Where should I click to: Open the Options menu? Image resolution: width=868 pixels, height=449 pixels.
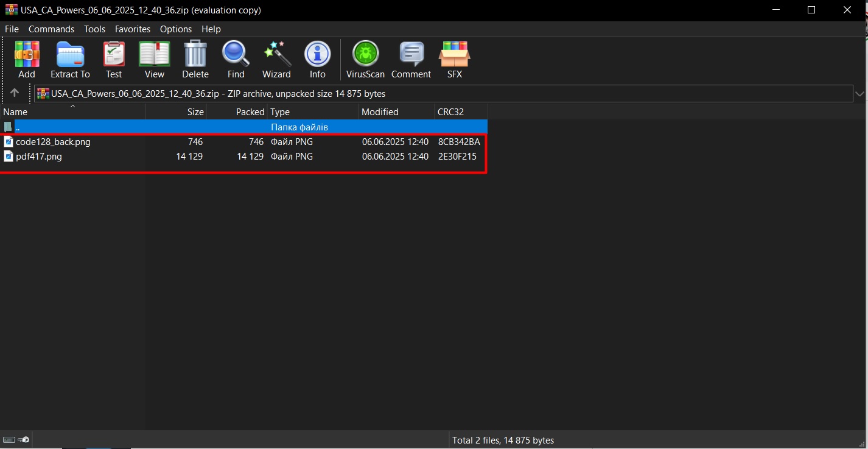(x=175, y=29)
